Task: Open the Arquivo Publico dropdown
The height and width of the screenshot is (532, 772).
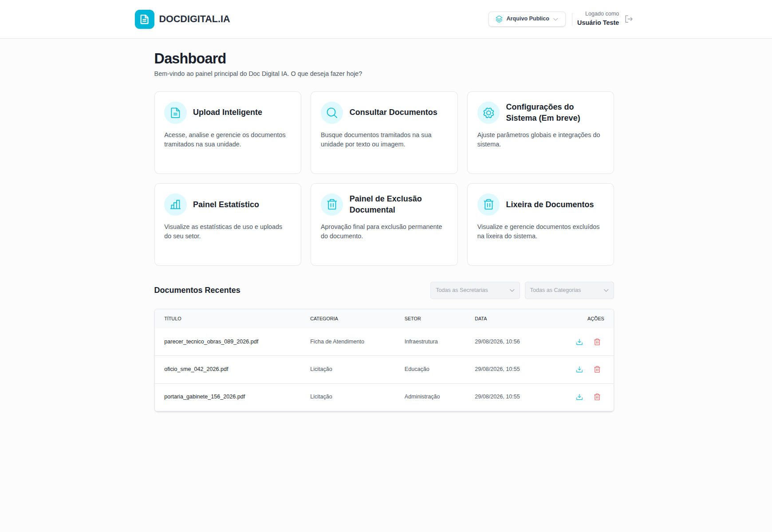Action: [x=527, y=19]
